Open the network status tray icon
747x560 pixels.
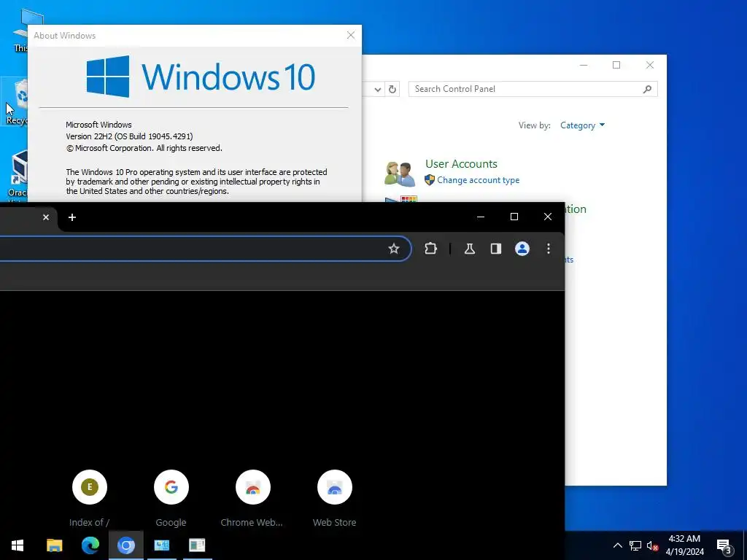pyautogui.click(x=635, y=545)
